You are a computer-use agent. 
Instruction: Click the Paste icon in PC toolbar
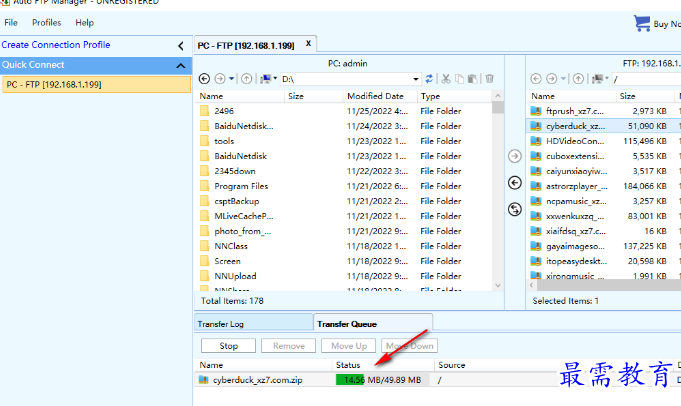473,79
